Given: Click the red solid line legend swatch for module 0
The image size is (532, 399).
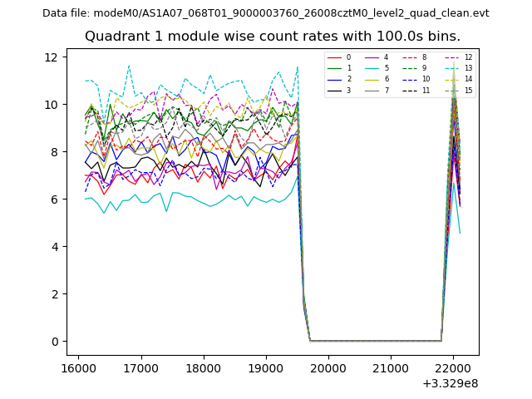Looking at the screenshot, I should point(334,57).
